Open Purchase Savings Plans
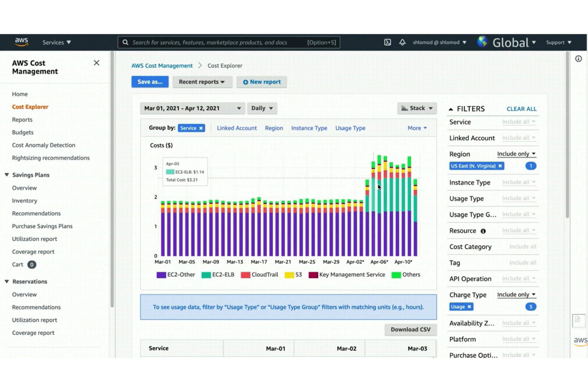Viewport: 588px width, 392px height. 42,226
